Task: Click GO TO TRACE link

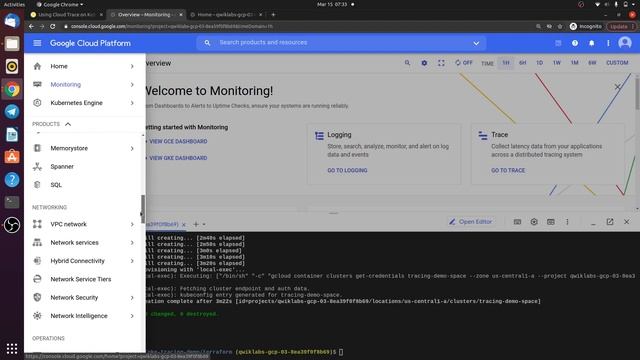Action: tap(508, 170)
